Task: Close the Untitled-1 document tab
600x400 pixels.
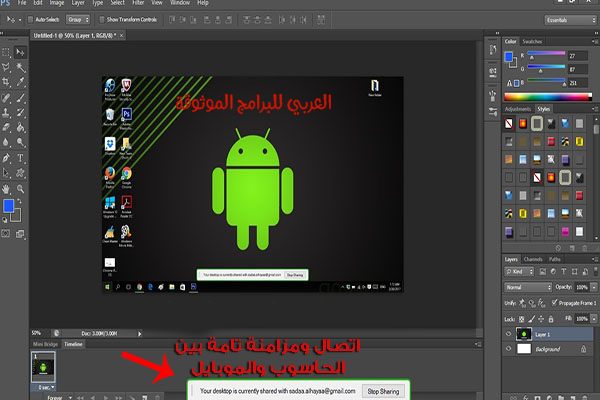Action: point(122,35)
